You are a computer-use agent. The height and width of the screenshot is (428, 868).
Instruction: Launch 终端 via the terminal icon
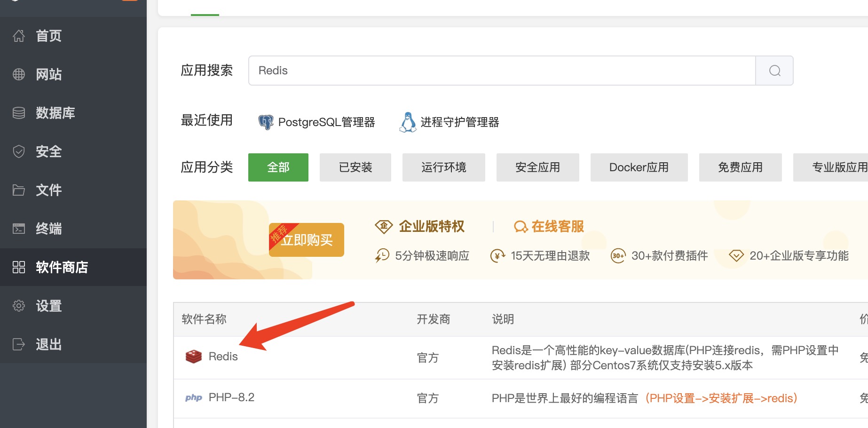(19, 229)
